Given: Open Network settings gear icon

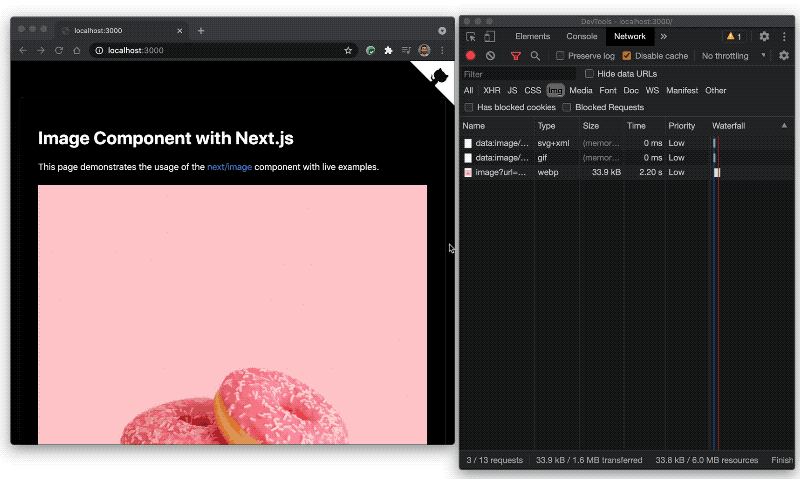Looking at the screenshot, I should tap(784, 56).
